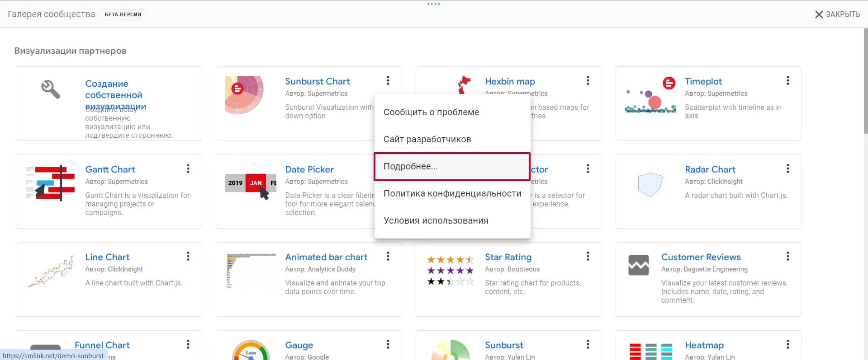
Task: Click the Customer Reviews card icon
Action: pyautogui.click(x=639, y=265)
